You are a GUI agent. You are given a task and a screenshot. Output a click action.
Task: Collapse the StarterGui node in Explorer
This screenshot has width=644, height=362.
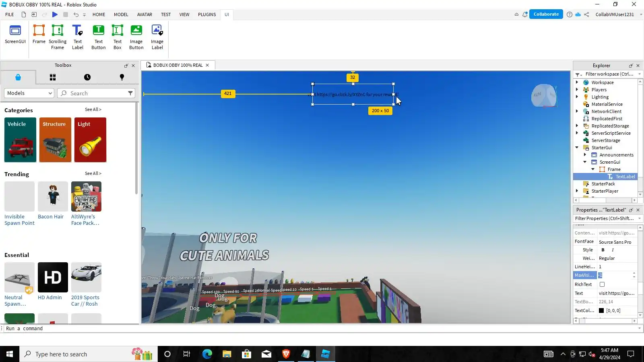(577, 147)
